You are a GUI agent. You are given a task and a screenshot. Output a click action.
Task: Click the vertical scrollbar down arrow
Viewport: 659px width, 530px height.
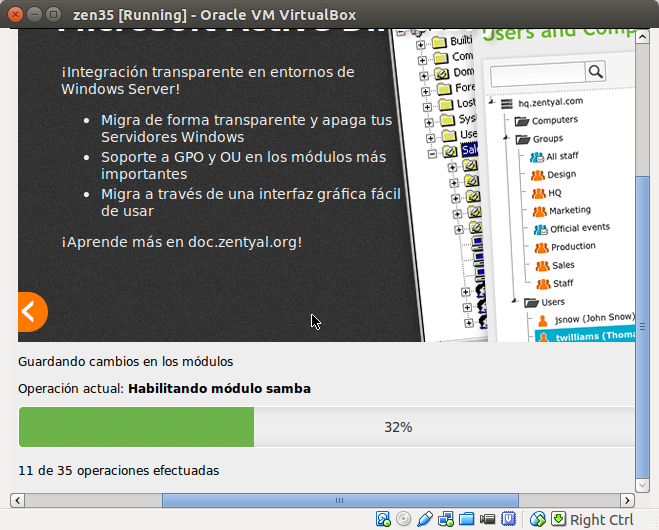tap(642, 485)
